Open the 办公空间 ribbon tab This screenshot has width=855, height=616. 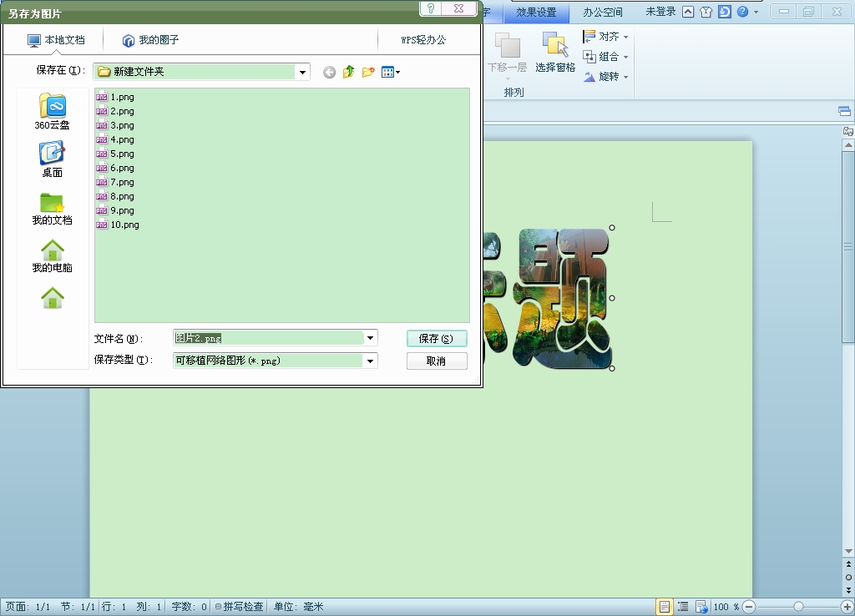[x=603, y=12]
